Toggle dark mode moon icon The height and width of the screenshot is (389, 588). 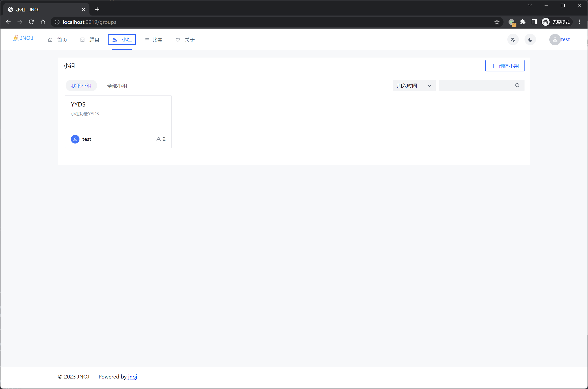[530, 40]
